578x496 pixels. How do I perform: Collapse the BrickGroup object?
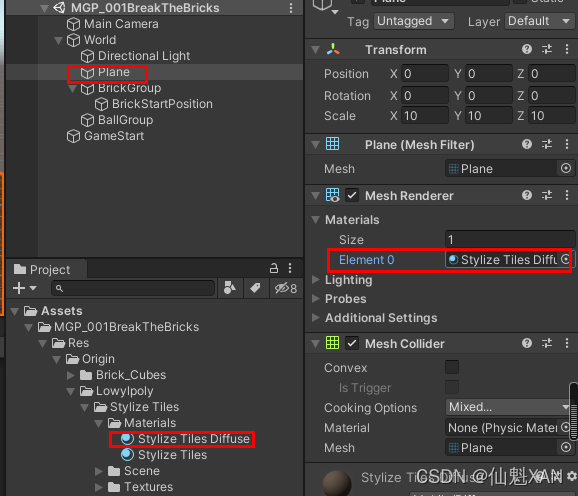tap(72, 88)
